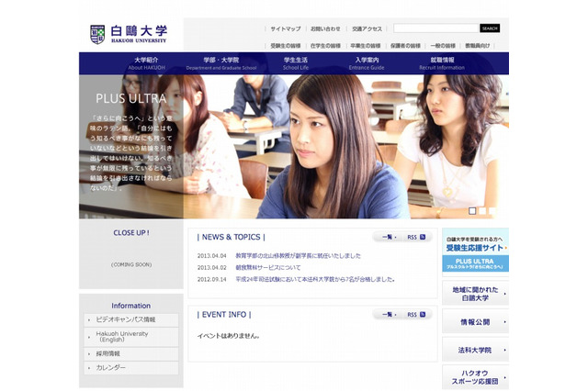The image size is (588, 391).
Task: Open the お問い合わせ contact link
Action: click(x=325, y=28)
